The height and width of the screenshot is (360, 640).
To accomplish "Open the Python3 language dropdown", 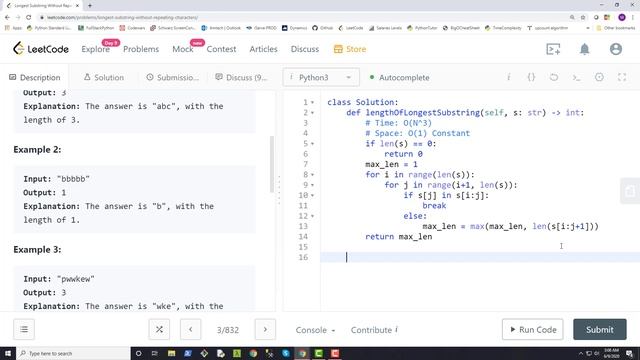I will [321, 77].
